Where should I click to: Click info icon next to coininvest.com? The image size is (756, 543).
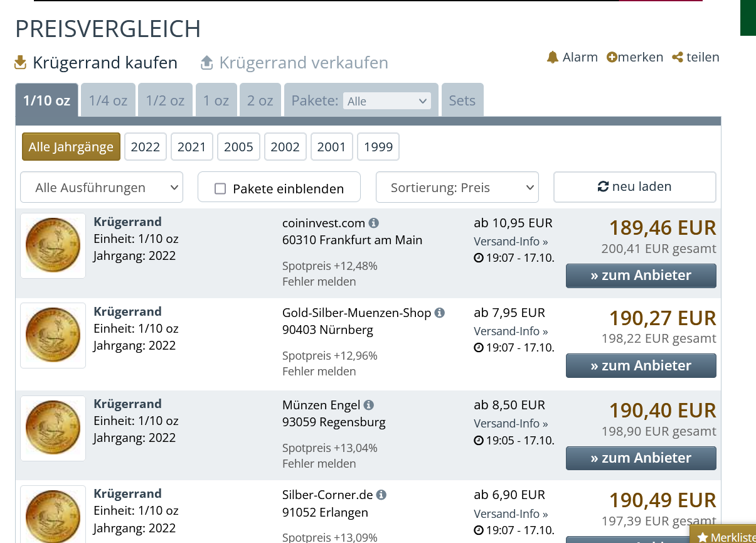[x=374, y=223]
